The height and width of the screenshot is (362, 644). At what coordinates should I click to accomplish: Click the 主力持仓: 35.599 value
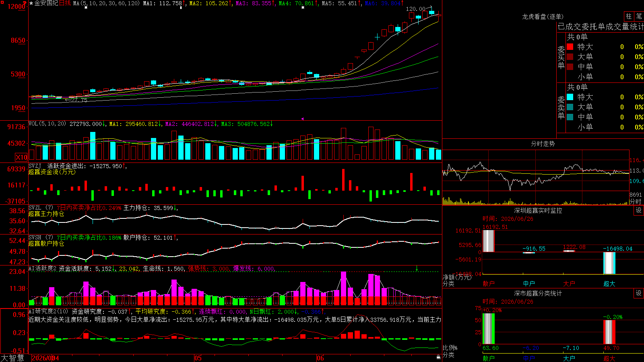point(148,208)
